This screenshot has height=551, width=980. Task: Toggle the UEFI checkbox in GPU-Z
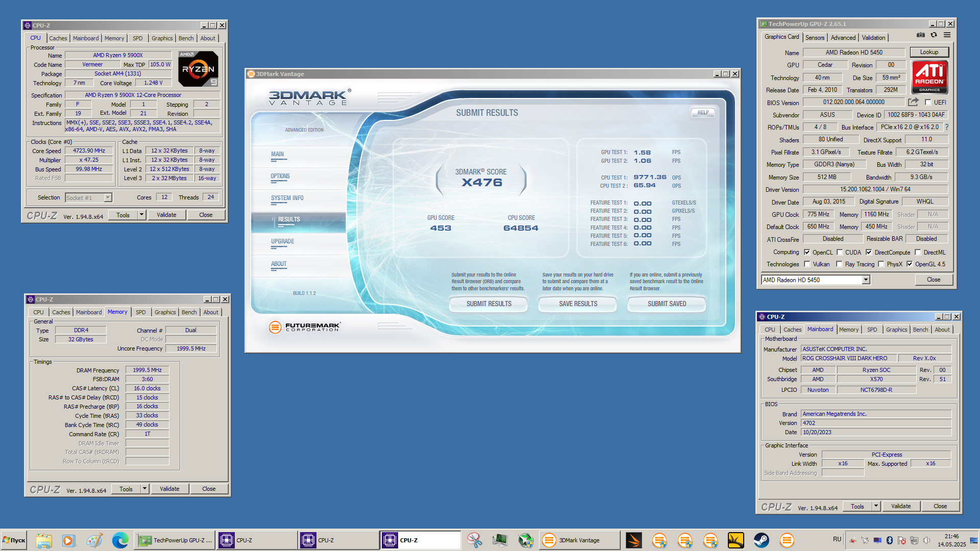pyautogui.click(x=928, y=102)
